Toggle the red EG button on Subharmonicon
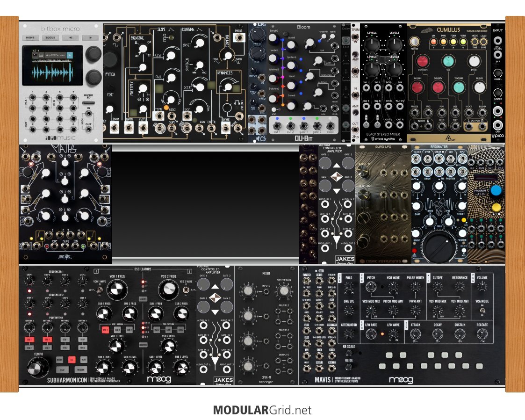525x420 pixels. pyautogui.click(x=72, y=360)
